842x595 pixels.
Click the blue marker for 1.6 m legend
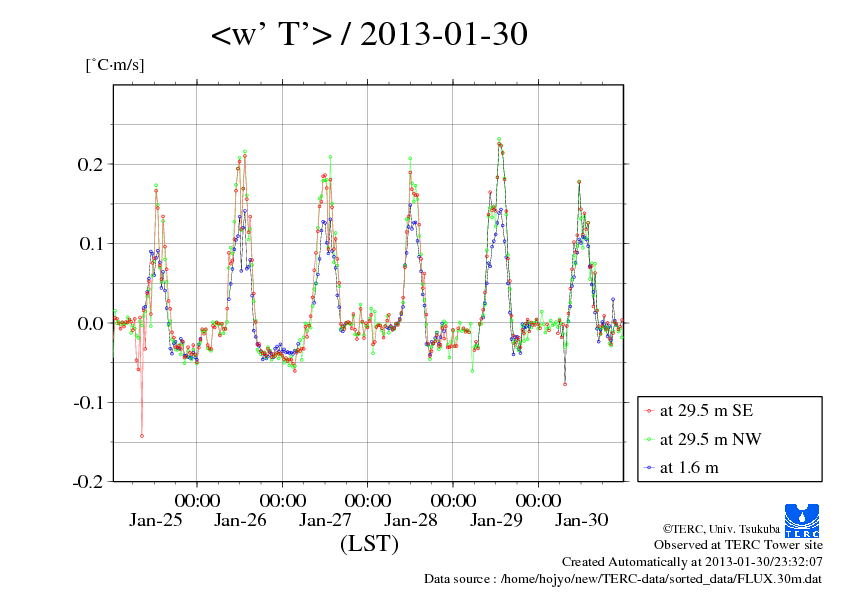pyautogui.click(x=649, y=468)
